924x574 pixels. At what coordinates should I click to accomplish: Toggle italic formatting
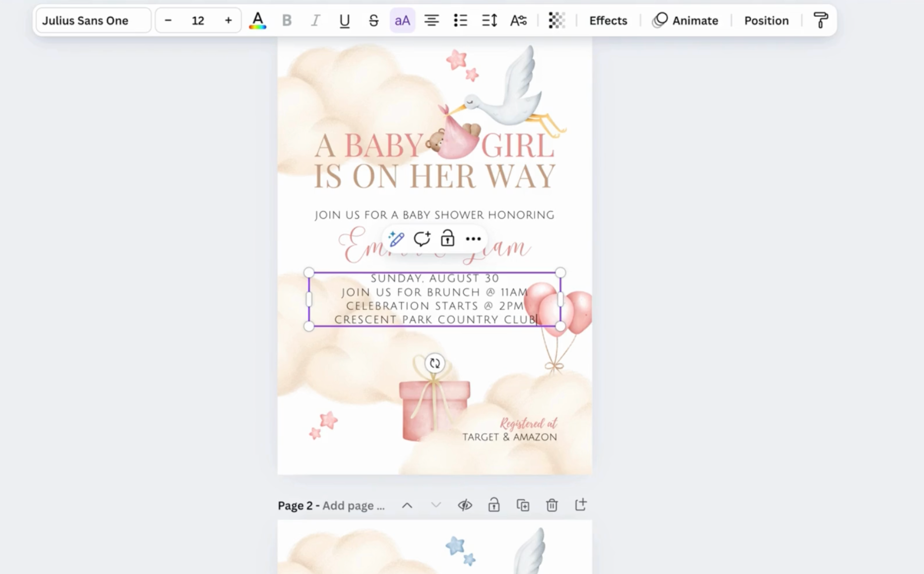tap(315, 21)
